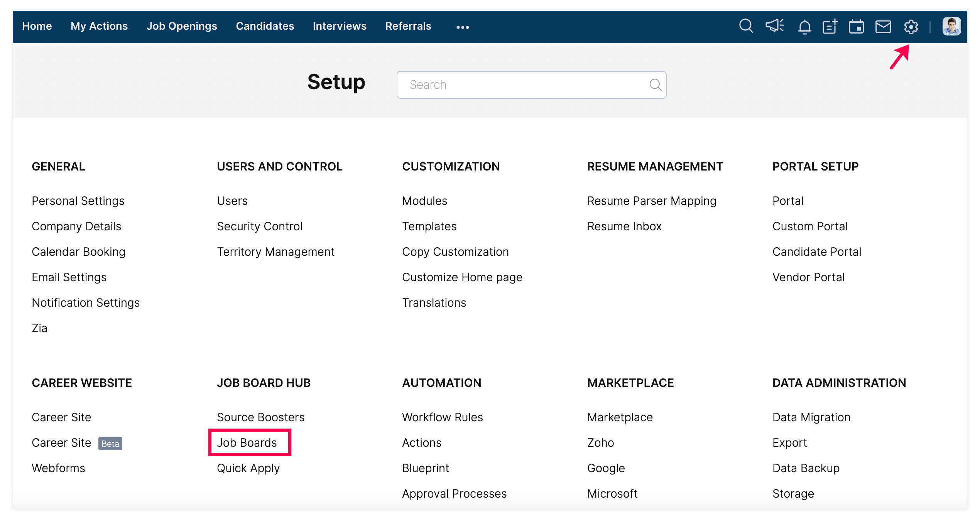Open the Job Boards link

click(x=247, y=442)
